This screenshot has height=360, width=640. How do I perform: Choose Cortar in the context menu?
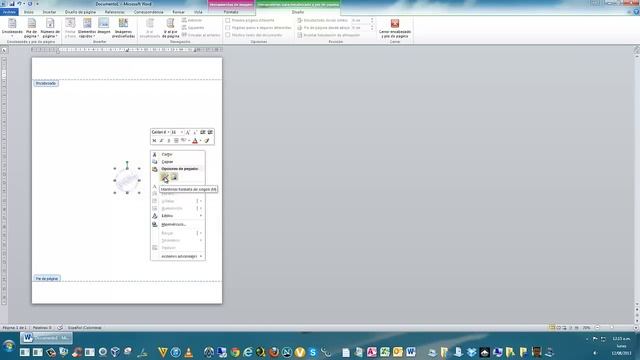coord(178,154)
